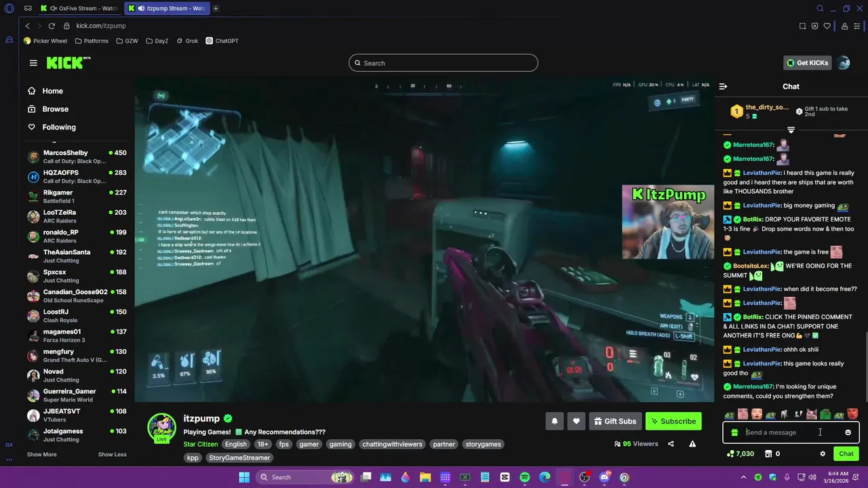Open Spotify from the taskbar
Viewport: 868px width, 488px height.
click(x=525, y=477)
